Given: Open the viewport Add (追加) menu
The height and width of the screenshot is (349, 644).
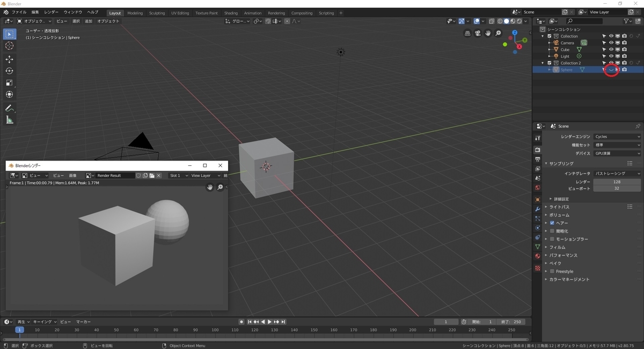Looking at the screenshot, I should pos(89,21).
